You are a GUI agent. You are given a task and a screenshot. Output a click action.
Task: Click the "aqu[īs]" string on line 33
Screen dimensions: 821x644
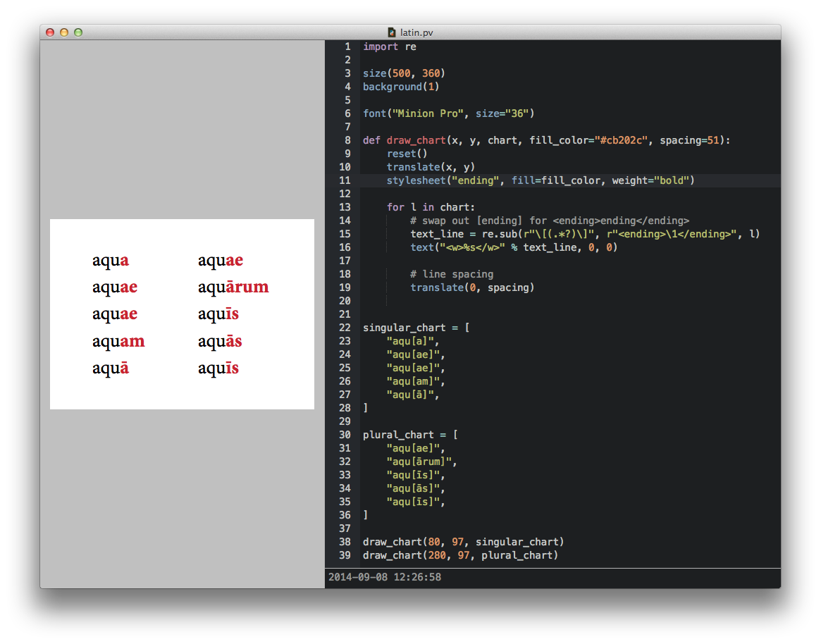coord(413,476)
